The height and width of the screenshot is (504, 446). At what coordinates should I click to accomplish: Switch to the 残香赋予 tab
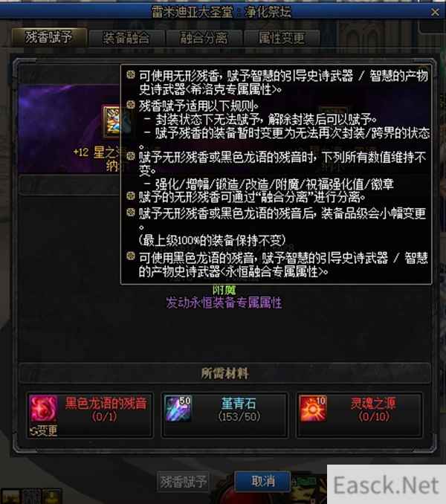click(49, 38)
